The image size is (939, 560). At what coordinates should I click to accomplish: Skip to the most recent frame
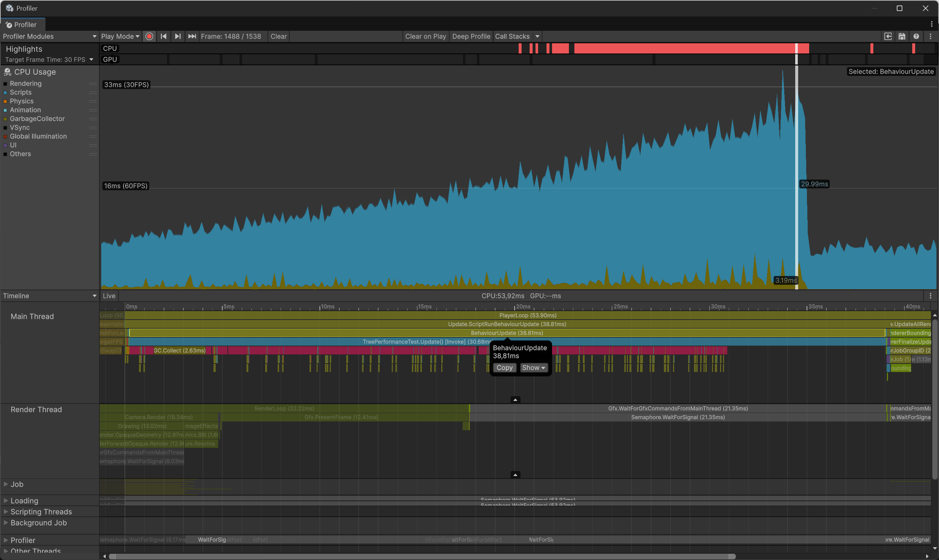click(x=192, y=36)
